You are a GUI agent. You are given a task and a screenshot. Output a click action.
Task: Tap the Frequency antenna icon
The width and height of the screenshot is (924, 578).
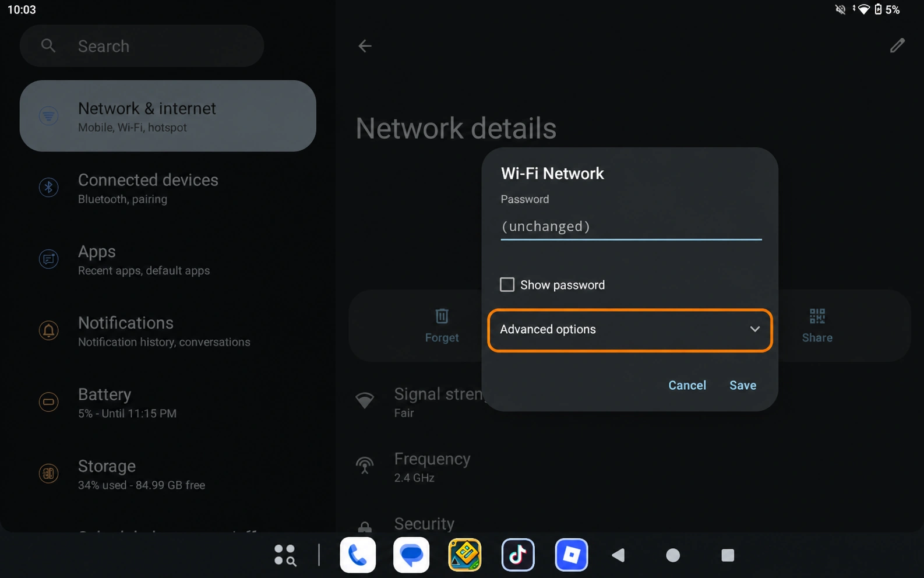pyautogui.click(x=365, y=465)
